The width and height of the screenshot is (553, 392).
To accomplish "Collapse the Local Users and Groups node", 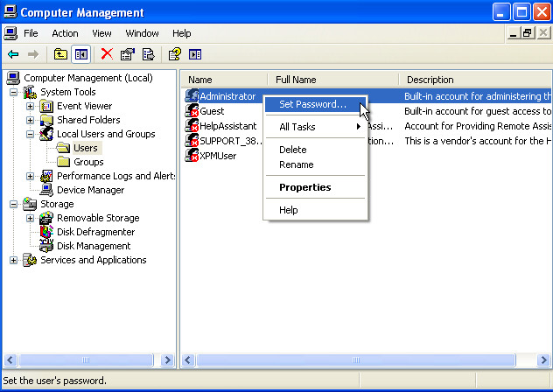I will tap(30, 134).
